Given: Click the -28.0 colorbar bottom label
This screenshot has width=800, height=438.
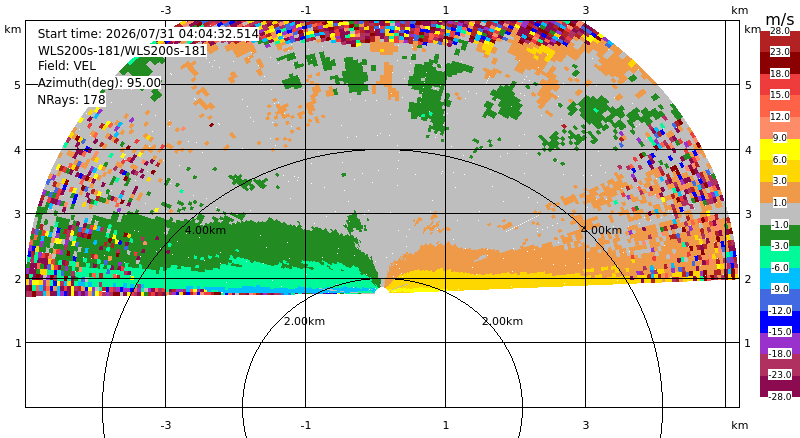Looking at the screenshot, I should (x=780, y=396).
